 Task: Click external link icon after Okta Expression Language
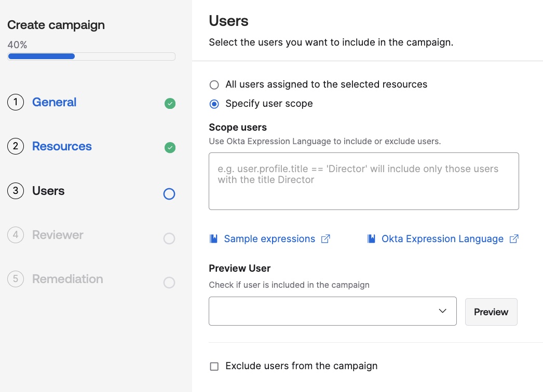pyautogui.click(x=514, y=239)
